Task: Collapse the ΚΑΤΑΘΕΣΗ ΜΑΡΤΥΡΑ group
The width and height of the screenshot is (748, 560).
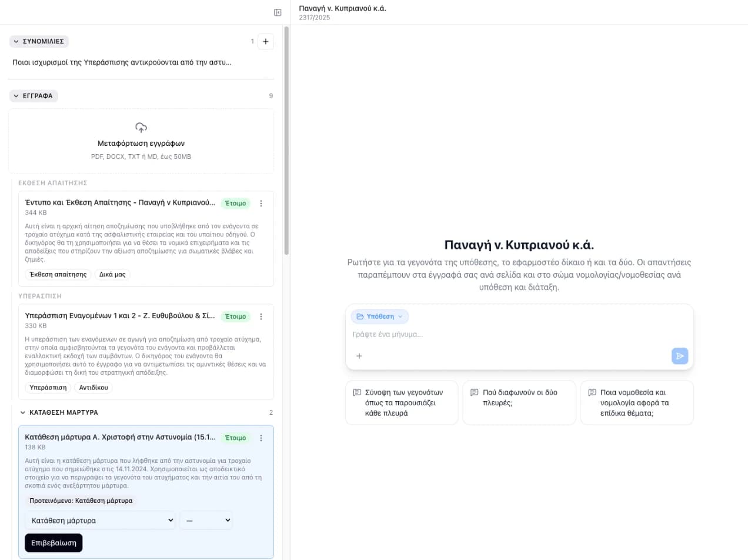Action: coord(58,412)
